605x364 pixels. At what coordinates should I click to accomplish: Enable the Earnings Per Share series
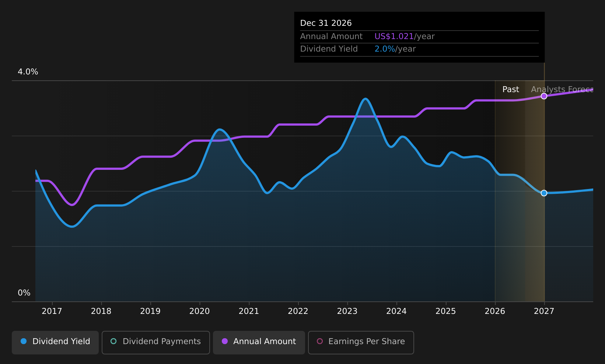click(361, 343)
